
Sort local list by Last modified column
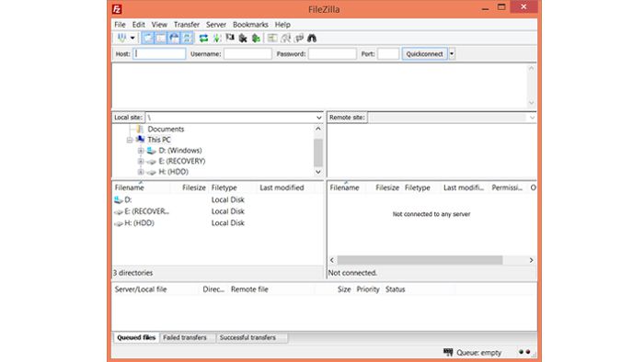tap(286, 187)
